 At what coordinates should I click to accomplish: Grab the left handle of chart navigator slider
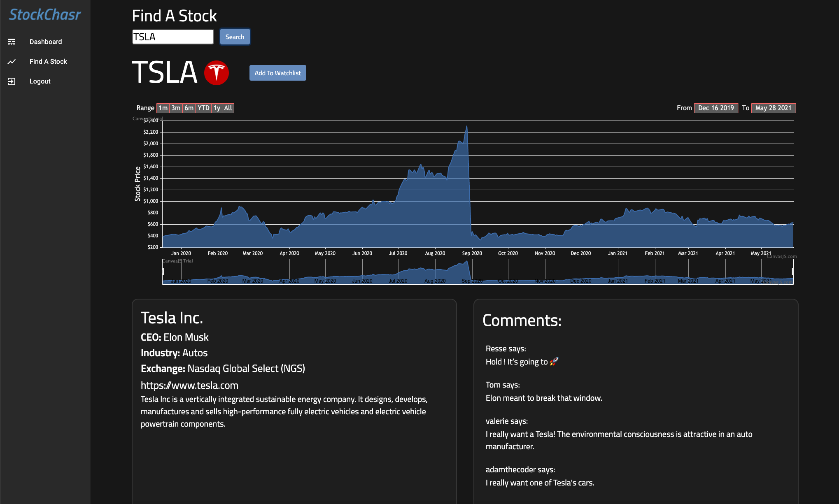(163, 272)
